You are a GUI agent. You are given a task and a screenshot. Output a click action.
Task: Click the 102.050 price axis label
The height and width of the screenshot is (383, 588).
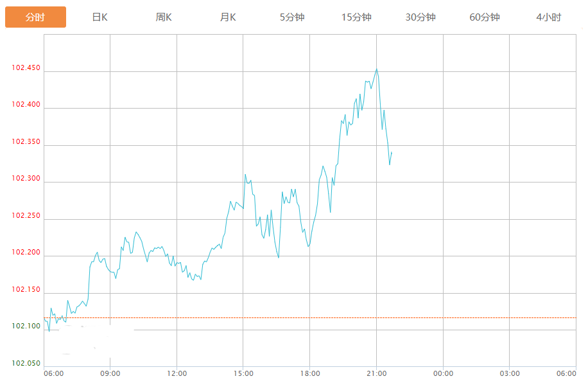click(x=26, y=364)
